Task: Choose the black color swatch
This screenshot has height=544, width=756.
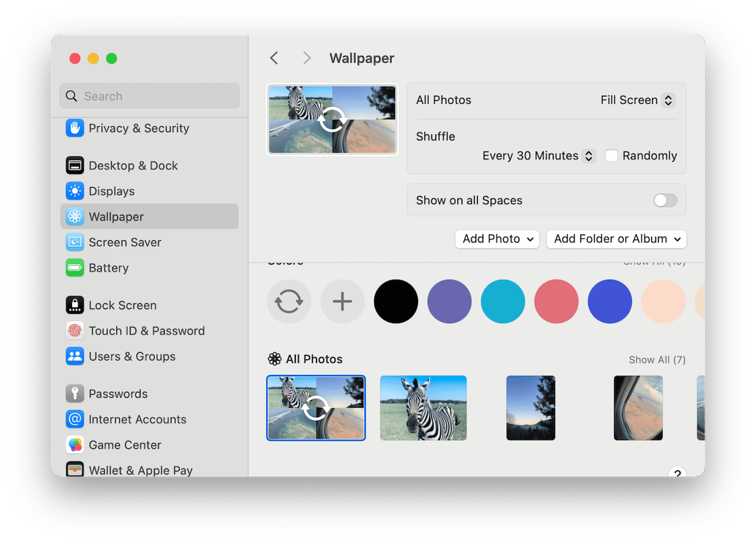Action: point(396,302)
